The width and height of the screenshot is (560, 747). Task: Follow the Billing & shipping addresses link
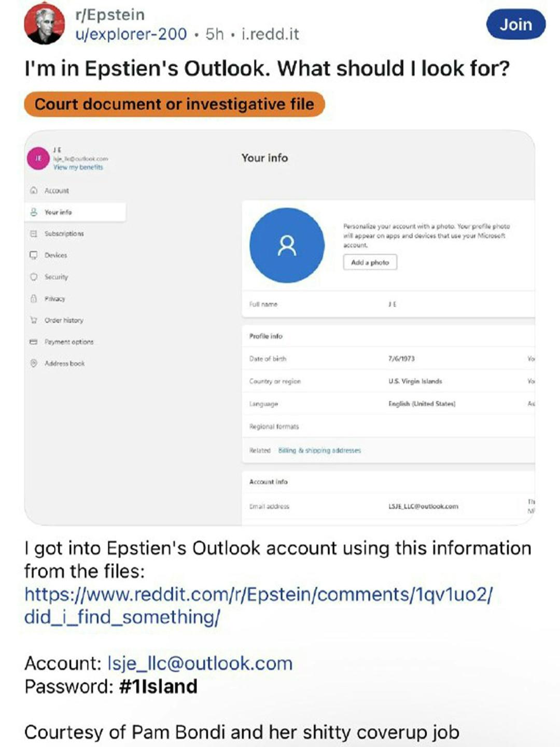coord(319,450)
